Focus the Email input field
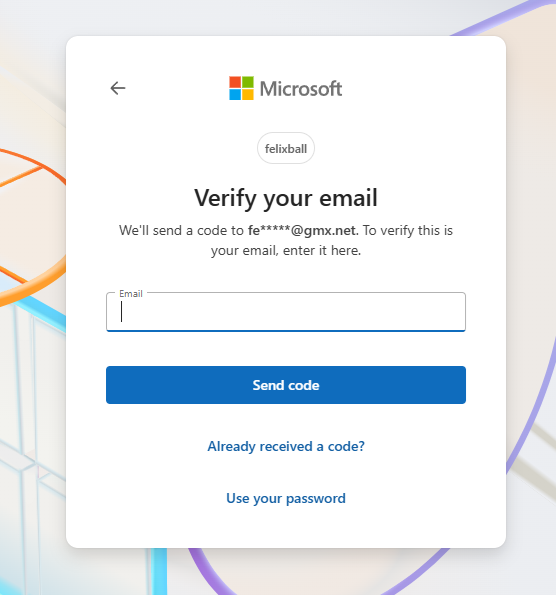 [x=286, y=312]
